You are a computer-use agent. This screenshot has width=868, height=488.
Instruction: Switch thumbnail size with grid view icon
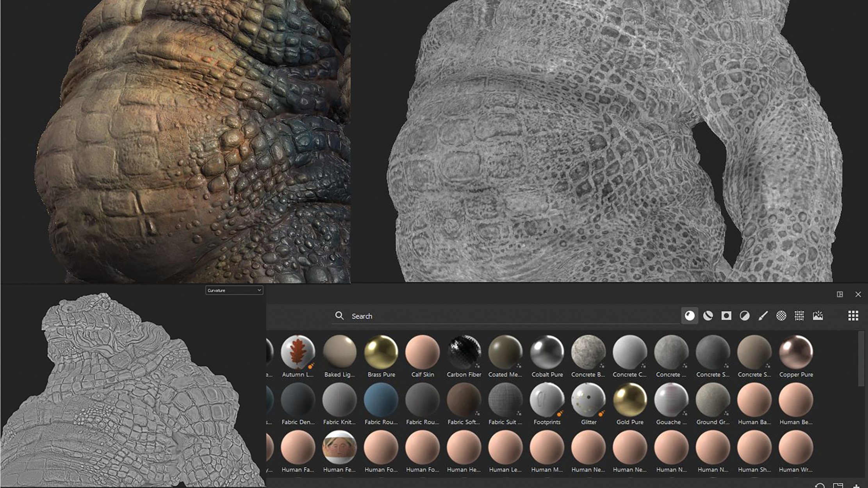coord(853,316)
